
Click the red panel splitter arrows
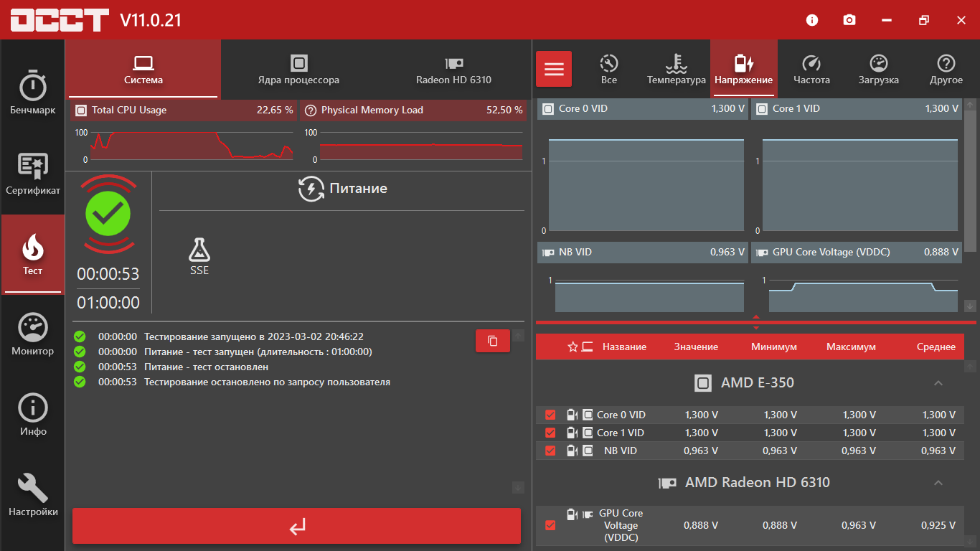click(755, 322)
